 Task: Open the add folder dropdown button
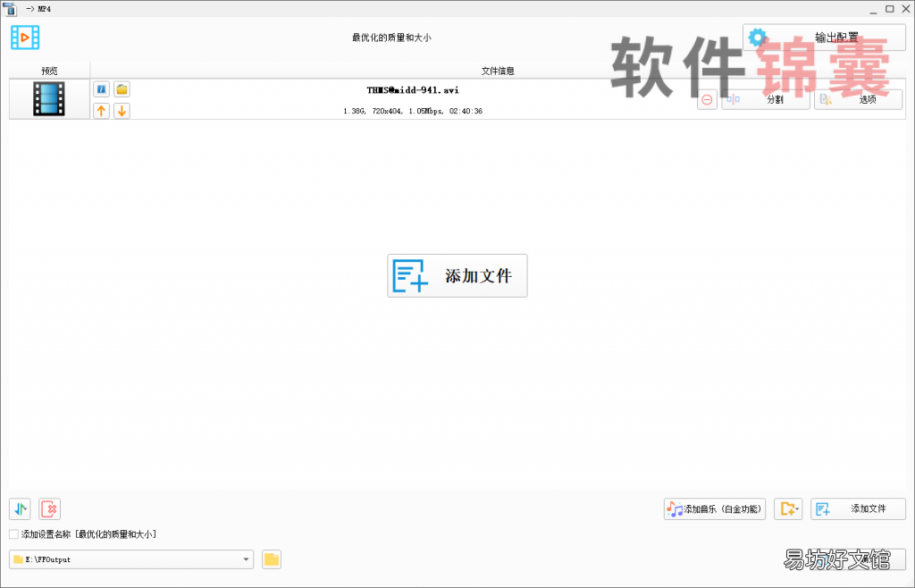[x=788, y=508]
